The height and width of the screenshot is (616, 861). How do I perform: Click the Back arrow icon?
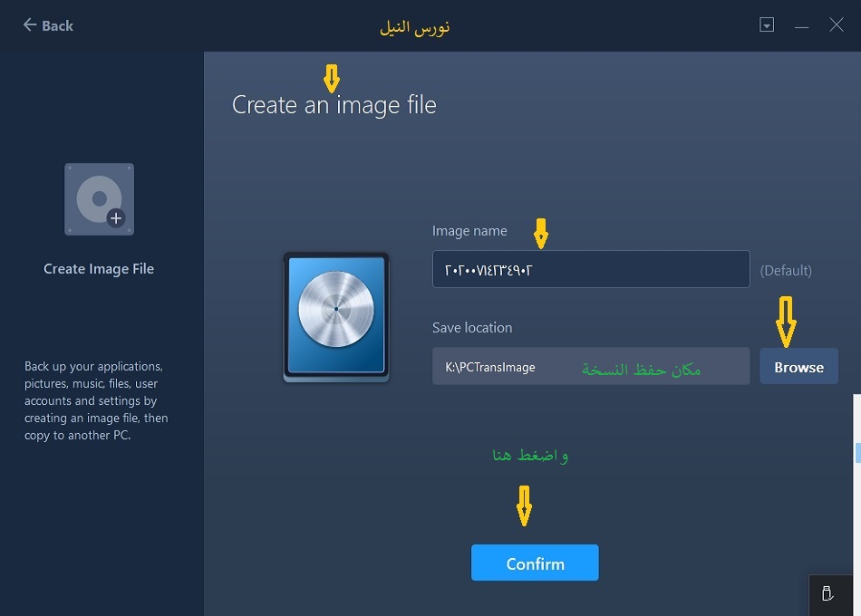(x=30, y=25)
